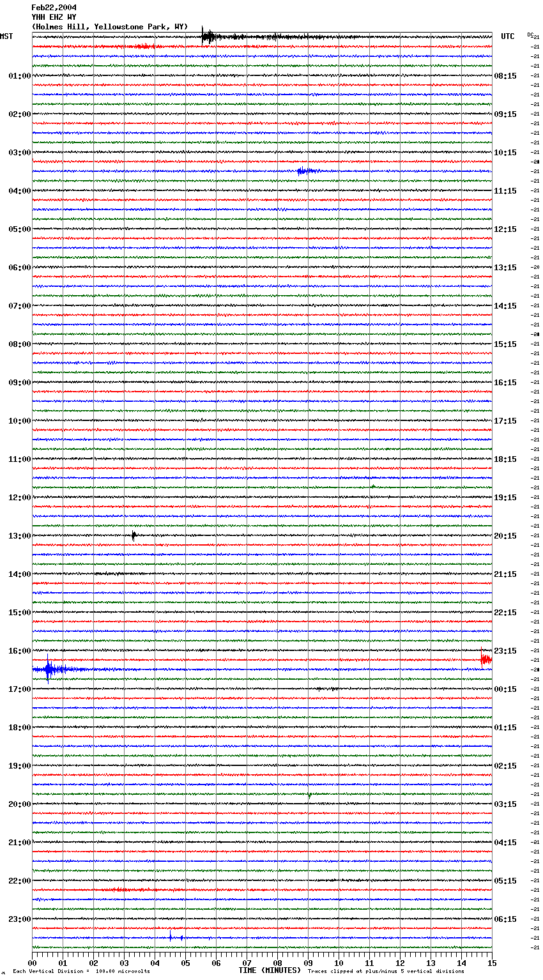Select the 04:00 MST row label
Screen dimensions: 543x980
(x=20, y=191)
